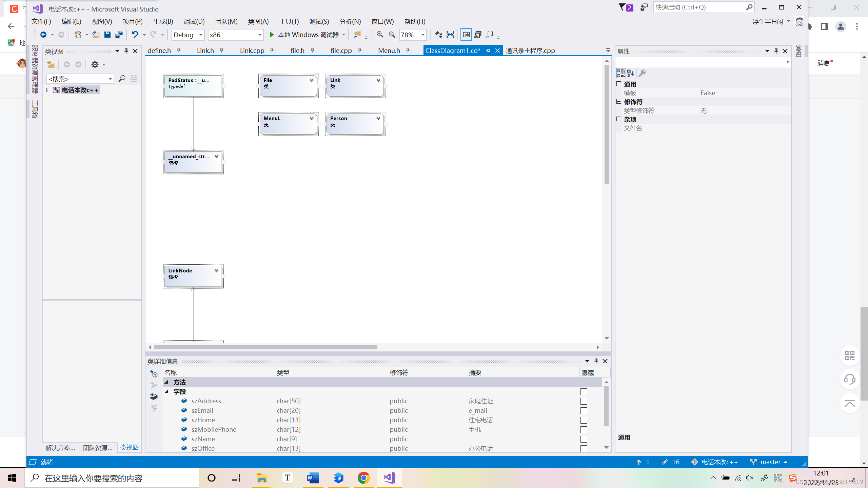The image size is (868, 488).
Task: Click the Zoom Out magnifier icon
Action: pyautogui.click(x=392, y=35)
